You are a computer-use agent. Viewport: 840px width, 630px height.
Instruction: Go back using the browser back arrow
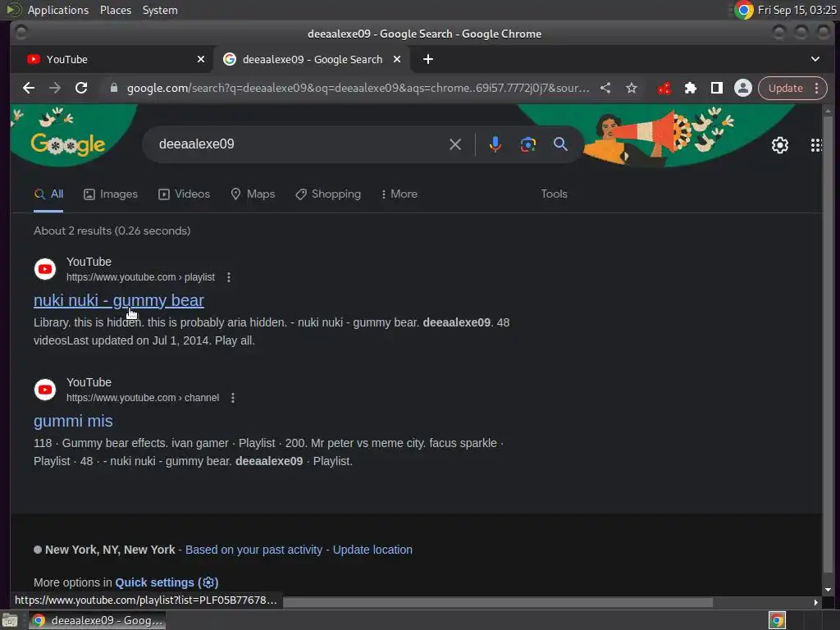pos(29,88)
